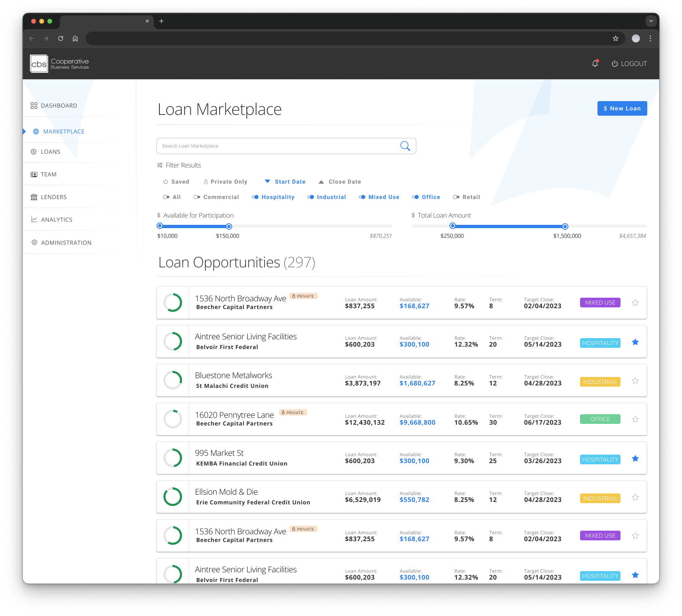Open browser tab list chevron
Viewport: 682px width, 616px height.
click(651, 21)
